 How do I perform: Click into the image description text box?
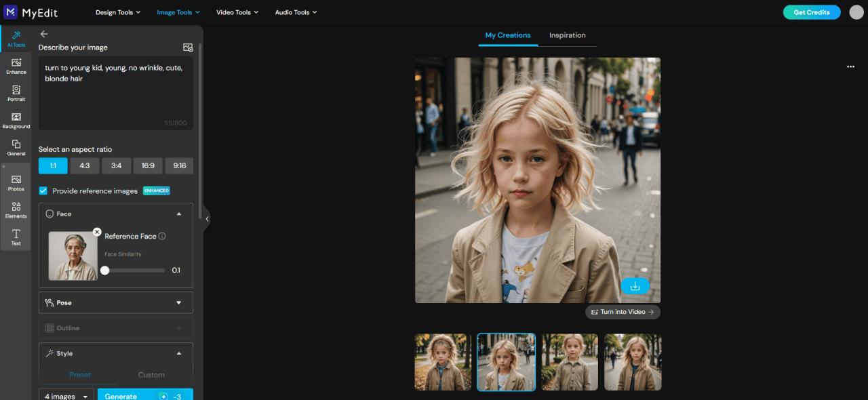116,93
